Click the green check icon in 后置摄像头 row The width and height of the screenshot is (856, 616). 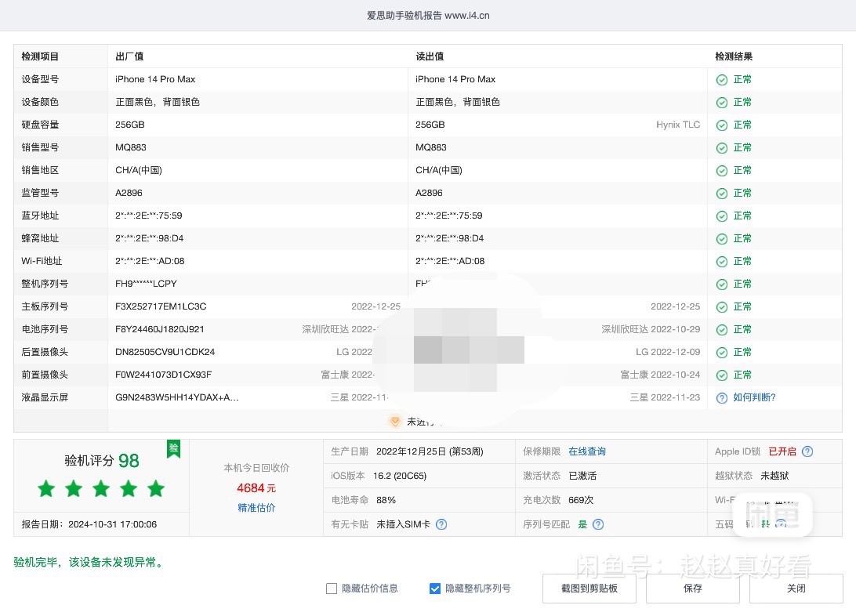click(x=722, y=353)
